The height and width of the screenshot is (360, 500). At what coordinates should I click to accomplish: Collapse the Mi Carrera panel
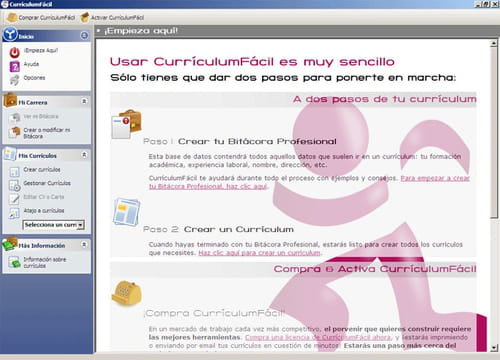[x=84, y=101]
